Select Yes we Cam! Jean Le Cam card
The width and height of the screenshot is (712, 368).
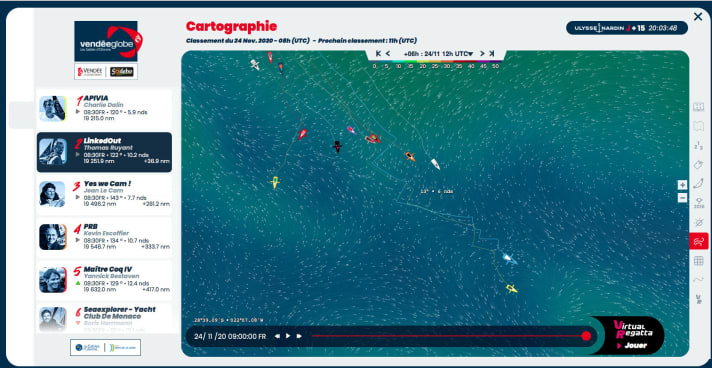coord(104,195)
